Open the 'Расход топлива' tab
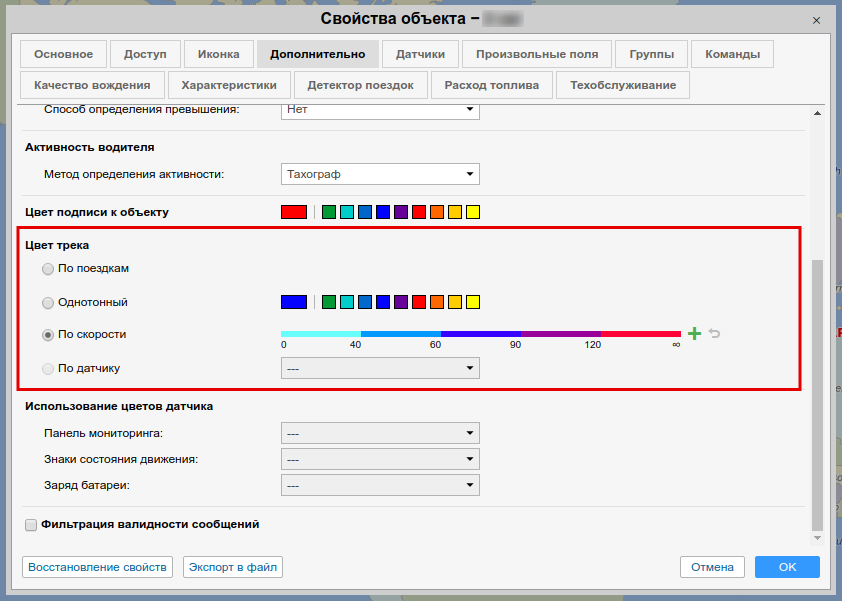 pos(491,85)
